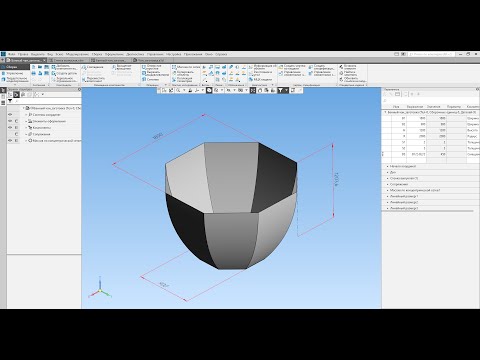
Task: Select the Mirror Components tool icon
Action: coord(54,79)
